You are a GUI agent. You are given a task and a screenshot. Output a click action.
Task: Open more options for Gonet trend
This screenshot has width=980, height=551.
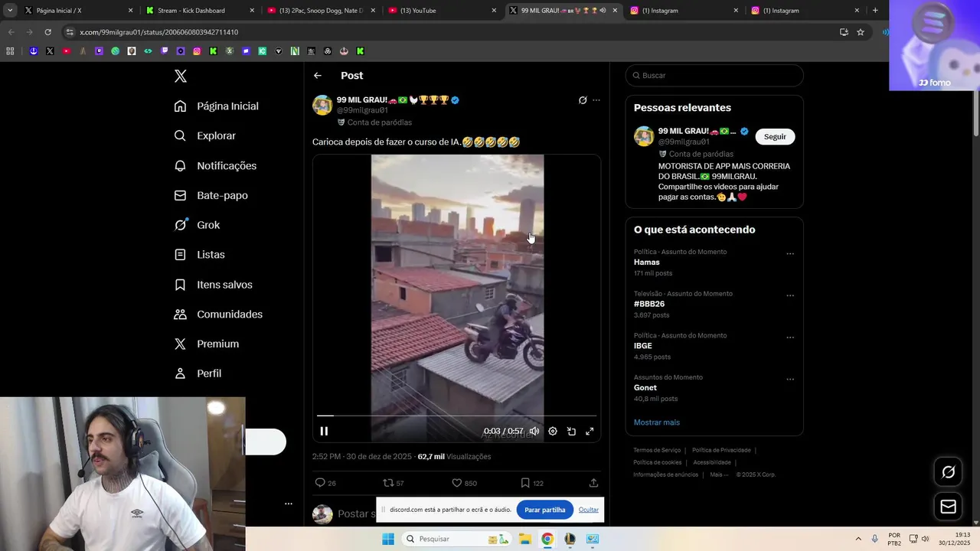790,380
